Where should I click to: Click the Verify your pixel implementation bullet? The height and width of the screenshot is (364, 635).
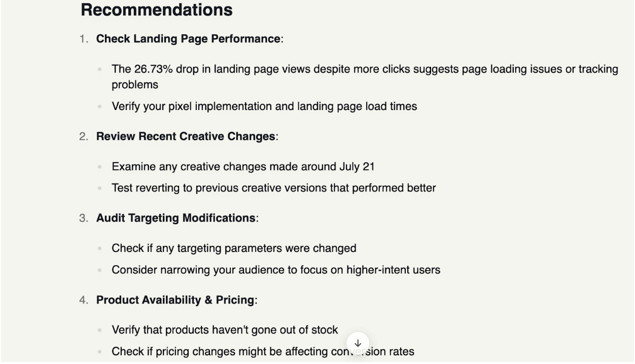click(264, 106)
